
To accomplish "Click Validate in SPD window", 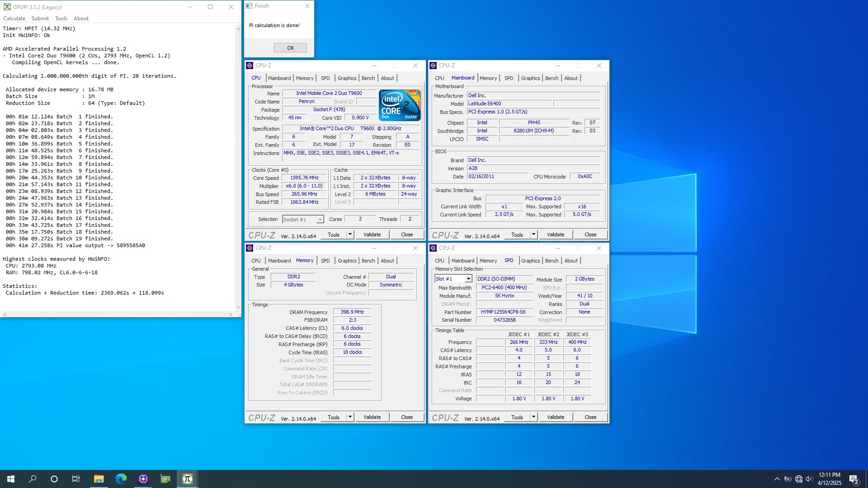I will tap(556, 417).
